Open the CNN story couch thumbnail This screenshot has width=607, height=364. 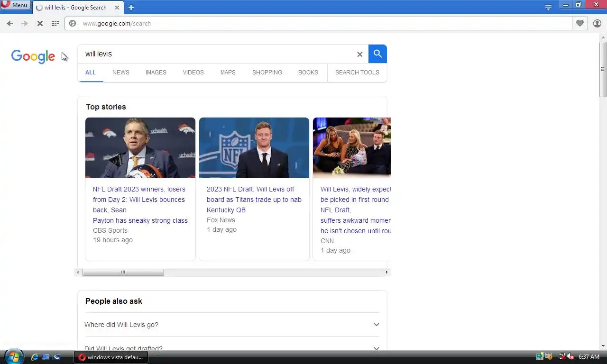pos(352,148)
